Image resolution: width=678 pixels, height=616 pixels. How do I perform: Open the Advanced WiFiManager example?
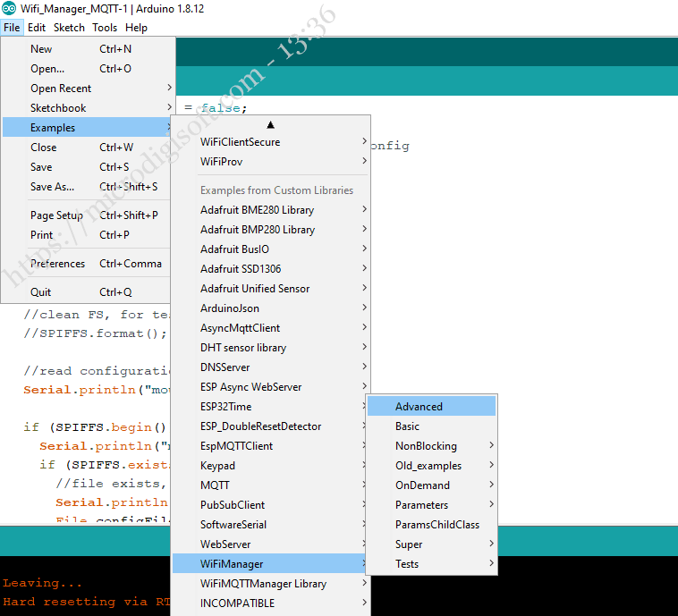pyautogui.click(x=431, y=407)
